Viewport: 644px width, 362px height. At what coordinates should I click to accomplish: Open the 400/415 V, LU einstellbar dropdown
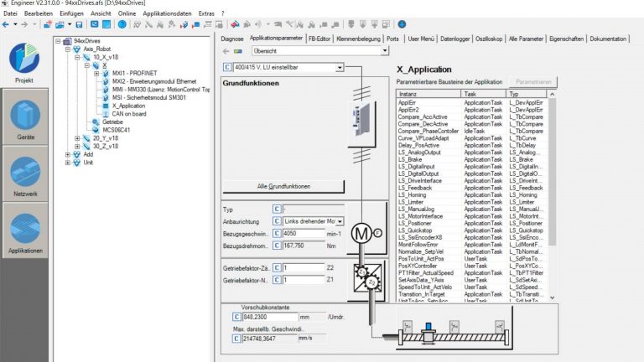tap(340, 67)
